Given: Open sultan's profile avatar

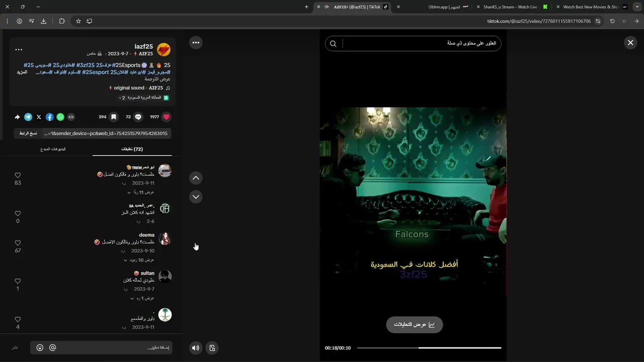Looking at the screenshot, I should tap(165, 277).
